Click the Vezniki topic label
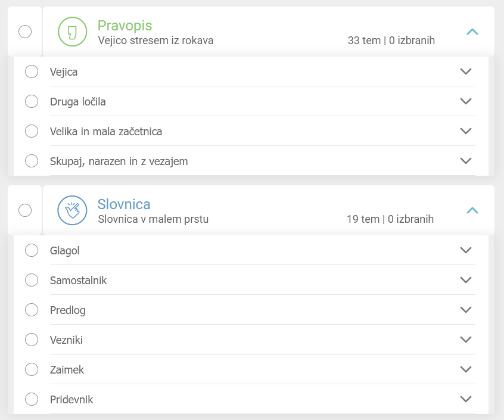This screenshot has height=420, width=504. [66, 340]
